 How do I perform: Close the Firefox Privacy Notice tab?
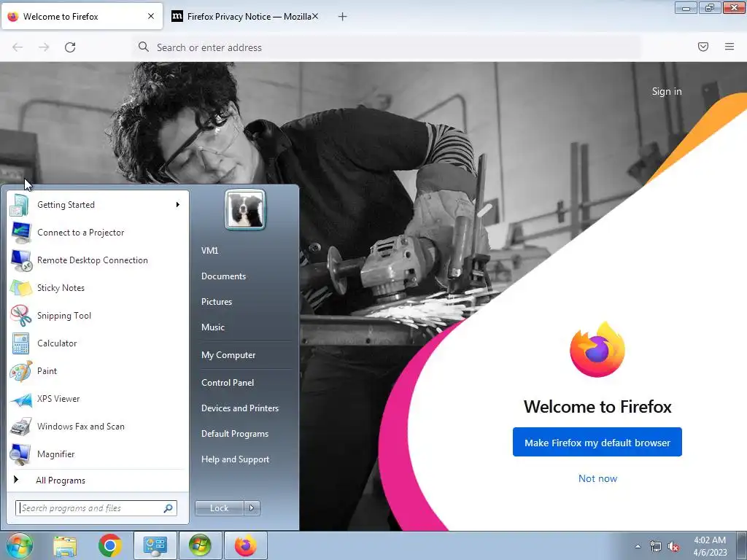(315, 16)
